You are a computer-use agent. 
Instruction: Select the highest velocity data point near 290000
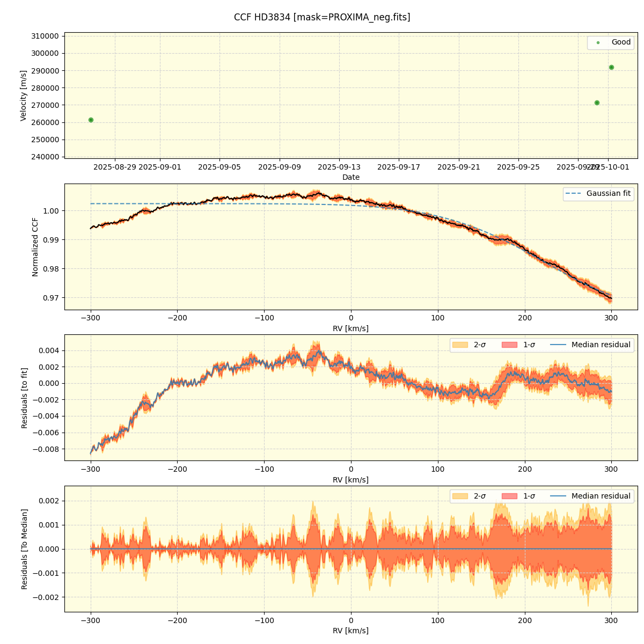(611, 67)
